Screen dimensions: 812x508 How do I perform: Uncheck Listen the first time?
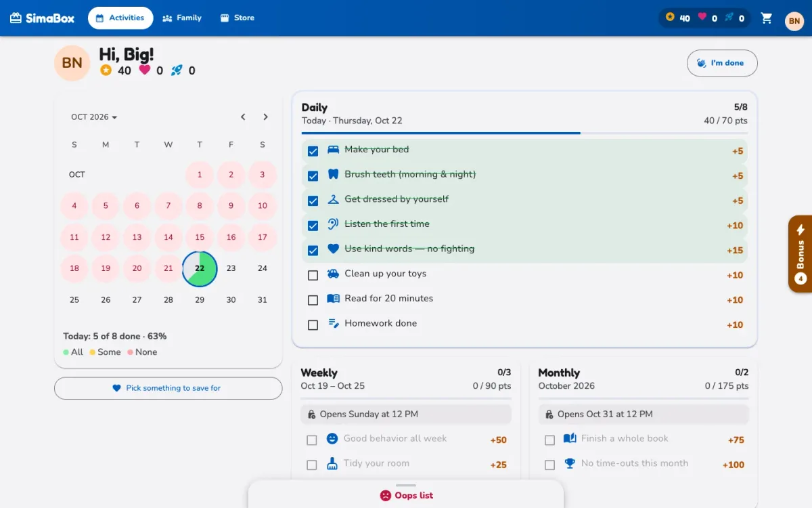313,226
